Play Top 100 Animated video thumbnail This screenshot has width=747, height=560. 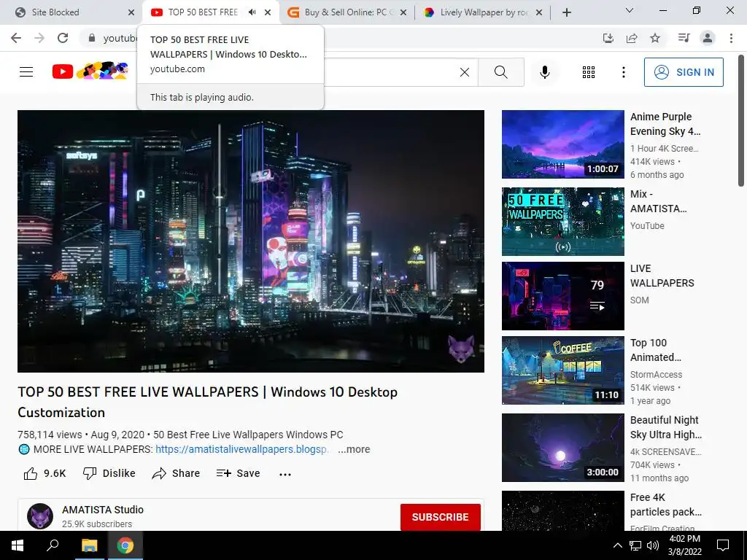pos(562,370)
